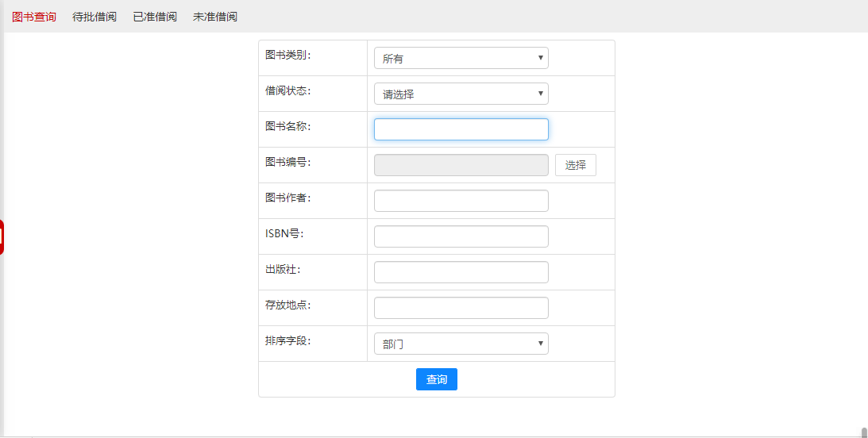This screenshot has width=868, height=438.
Task: Click into the 图书作者 input box
Action: point(461,201)
